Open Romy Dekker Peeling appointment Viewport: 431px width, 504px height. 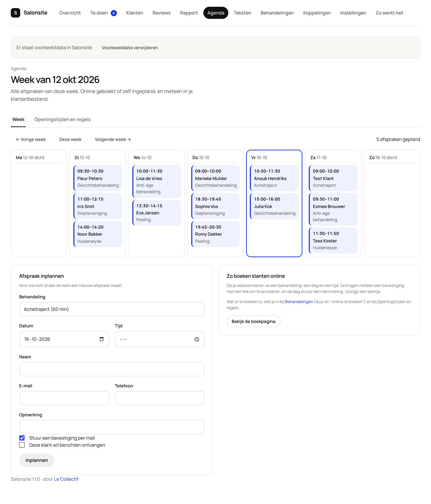[x=215, y=234]
